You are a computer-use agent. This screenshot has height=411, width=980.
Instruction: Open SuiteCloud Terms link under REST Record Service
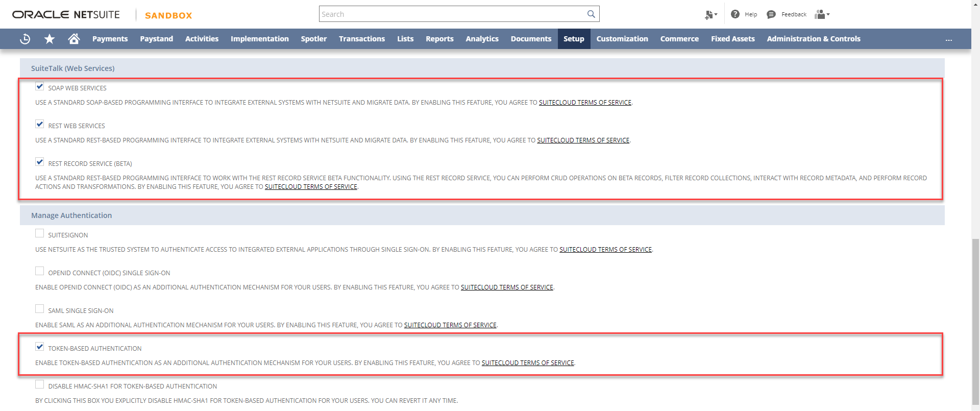[x=311, y=187]
